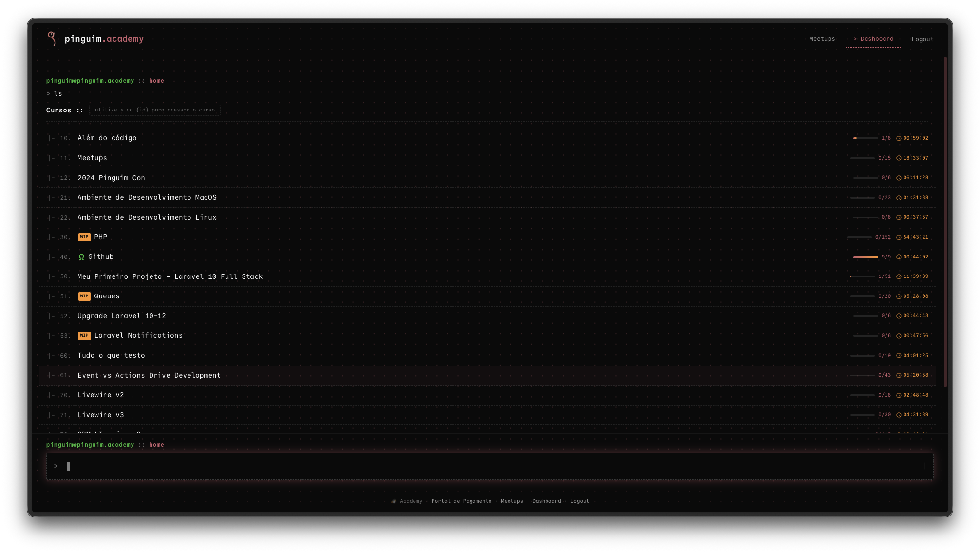Click the WIP badge on PHP course
Screen dimensions: 980x553
point(84,237)
